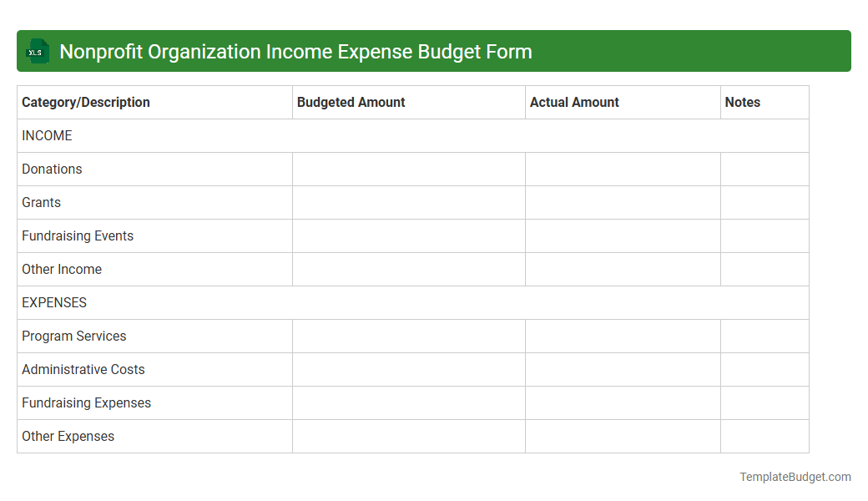Select the Program Services row label
This screenshot has height=501, width=868.
coord(73,336)
